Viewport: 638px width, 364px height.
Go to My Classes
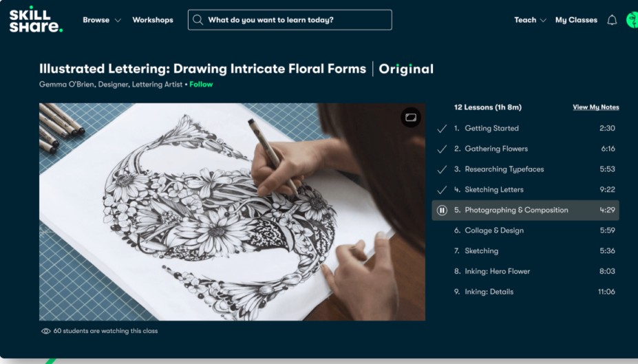coord(576,20)
